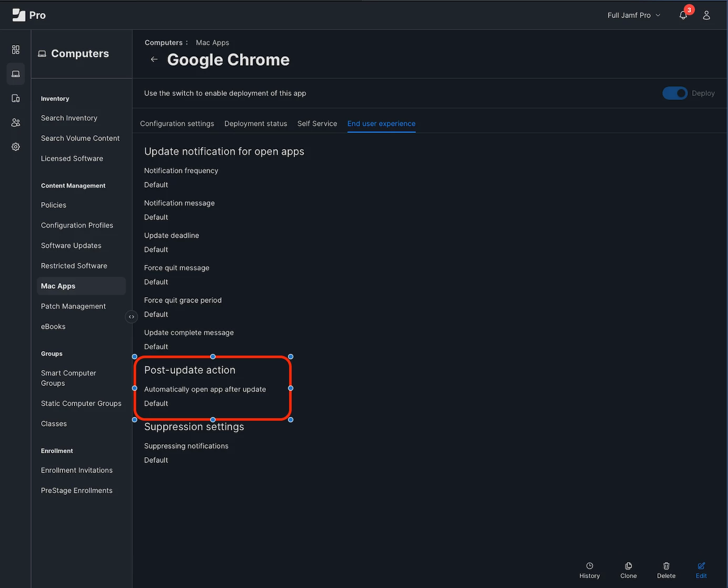
Task: Open Restricted Software
Action: tap(74, 266)
